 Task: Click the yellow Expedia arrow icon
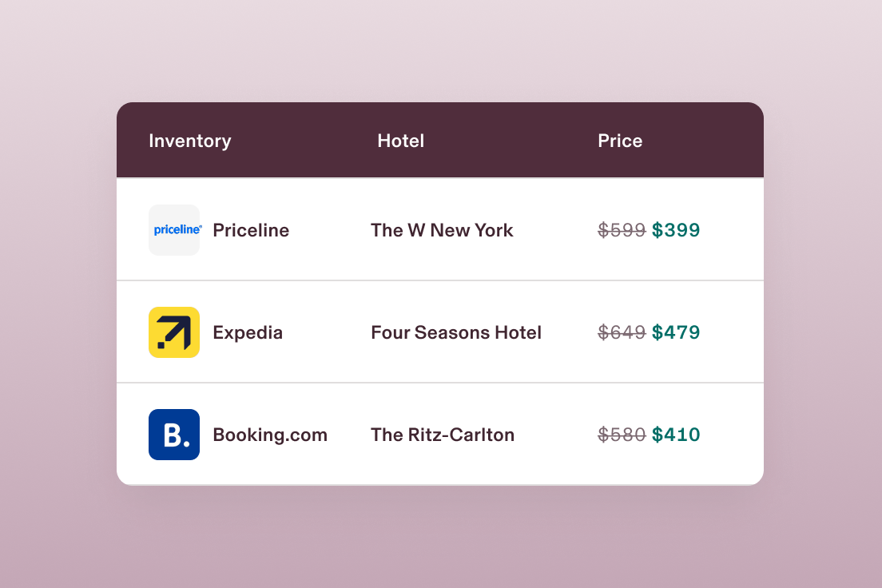click(x=174, y=332)
